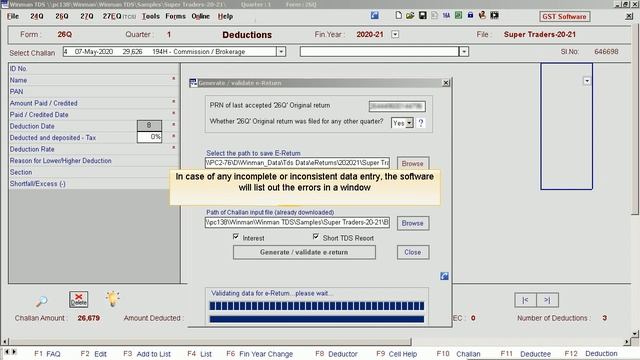Click F6 Fin Year Change shortcut
Viewport: 640px width, 360px height.
[260, 354]
